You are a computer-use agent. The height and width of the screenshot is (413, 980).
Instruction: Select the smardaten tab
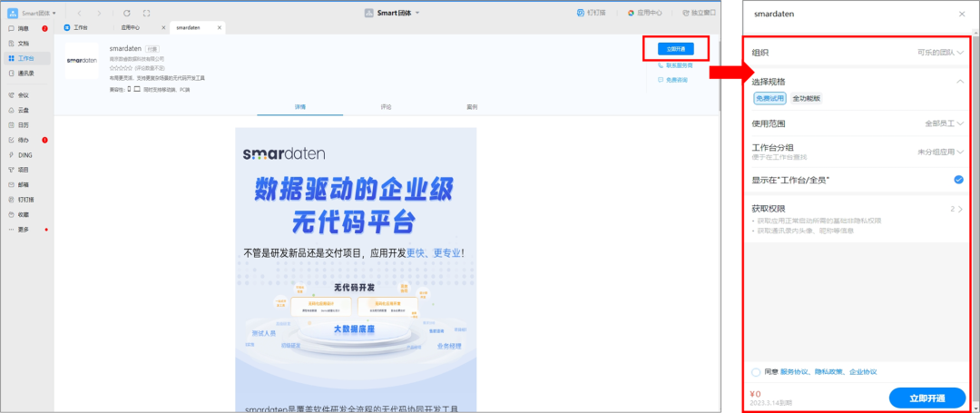click(x=188, y=27)
